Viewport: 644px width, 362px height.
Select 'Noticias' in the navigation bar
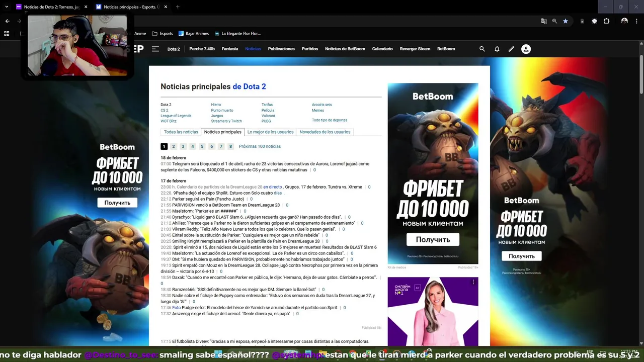(253, 49)
